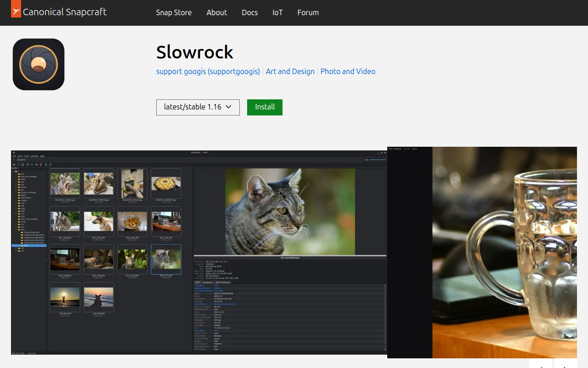Visit the Forum from the navigation bar
The height and width of the screenshot is (368, 588).
[308, 12]
